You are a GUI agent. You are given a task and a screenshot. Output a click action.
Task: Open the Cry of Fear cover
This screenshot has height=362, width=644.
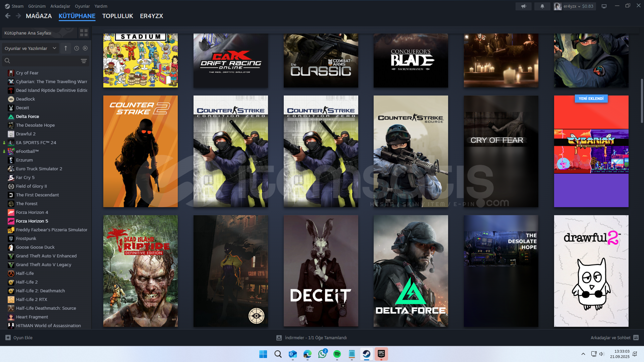click(x=501, y=151)
